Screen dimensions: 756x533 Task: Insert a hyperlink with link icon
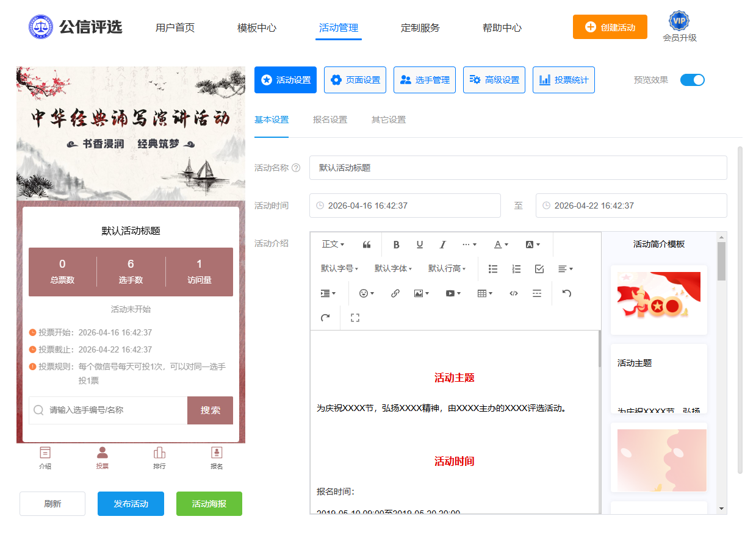(x=395, y=293)
